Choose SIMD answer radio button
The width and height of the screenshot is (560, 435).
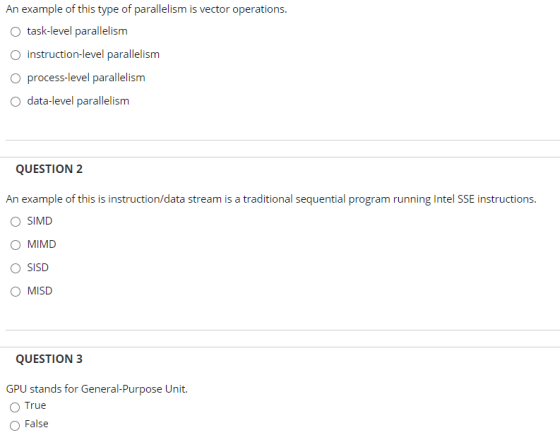(15, 222)
